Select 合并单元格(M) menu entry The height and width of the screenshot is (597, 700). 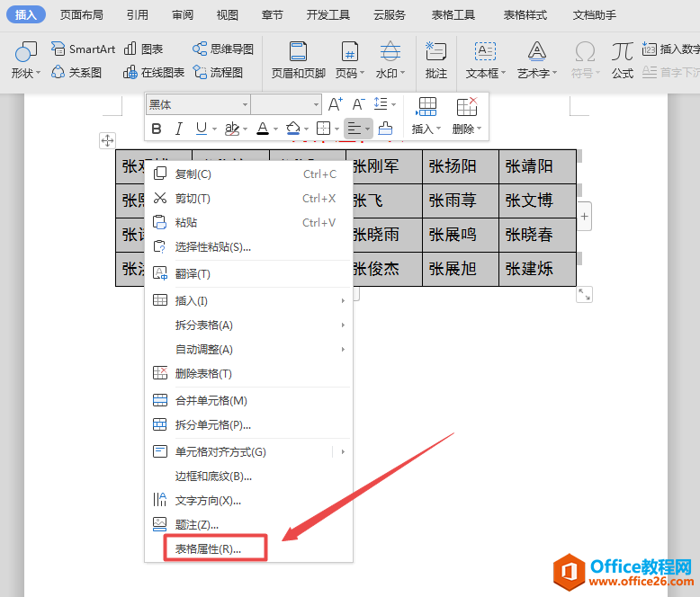click(211, 400)
